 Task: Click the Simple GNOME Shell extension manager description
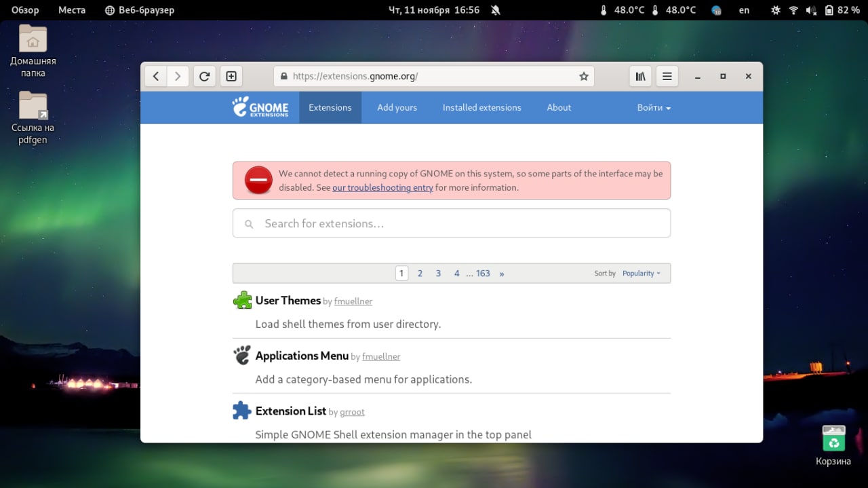pos(393,434)
